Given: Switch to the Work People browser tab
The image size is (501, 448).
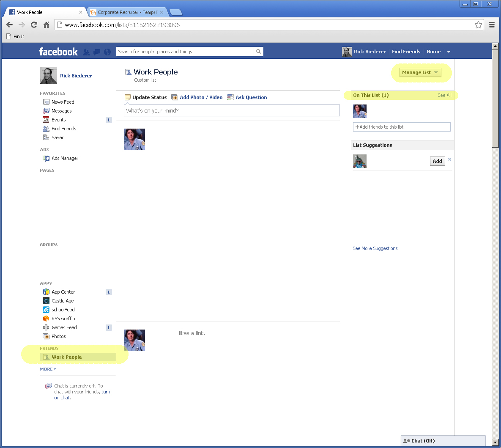Looking at the screenshot, I should (45, 12).
